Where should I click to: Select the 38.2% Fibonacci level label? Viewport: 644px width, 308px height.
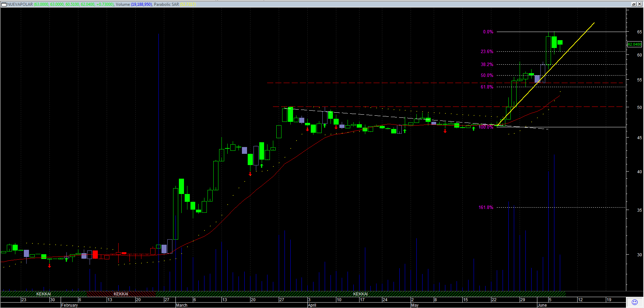pos(487,64)
